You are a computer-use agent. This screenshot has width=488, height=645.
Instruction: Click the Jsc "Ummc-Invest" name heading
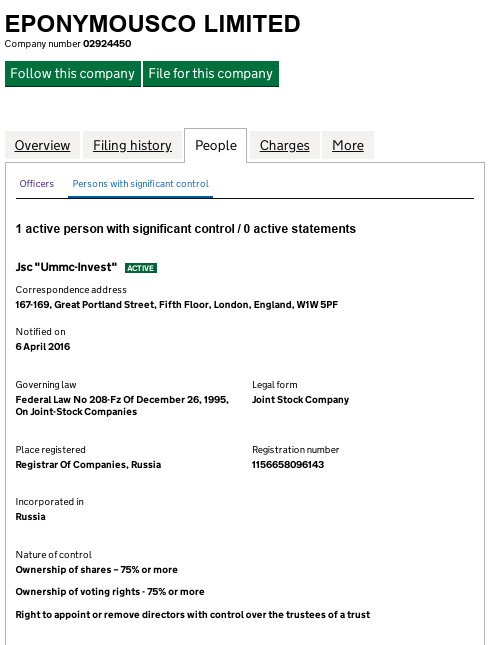[x=66, y=267]
